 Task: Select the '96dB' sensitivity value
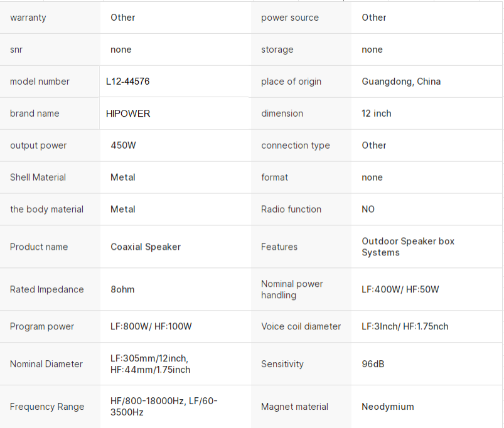pyautogui.click(x=373, y=364)
